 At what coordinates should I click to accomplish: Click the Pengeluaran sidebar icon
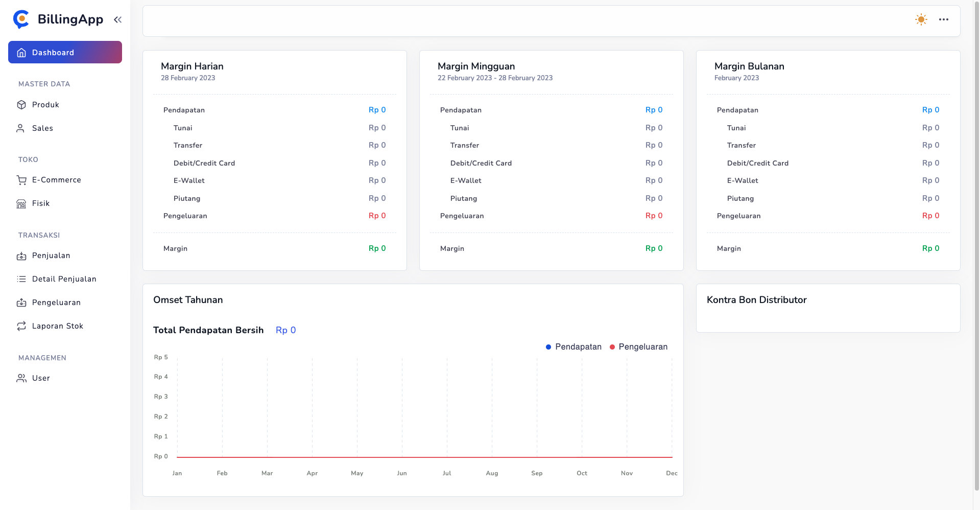point(21,303)
